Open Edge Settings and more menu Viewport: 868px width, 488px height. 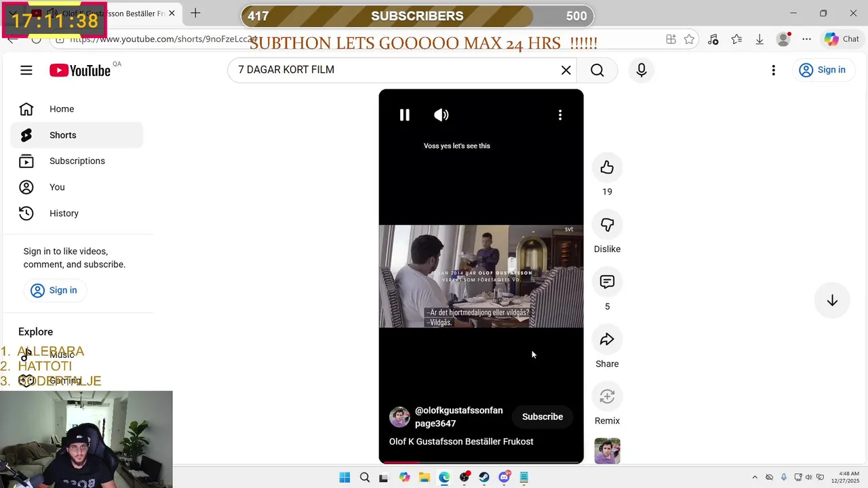click(806, 39)
